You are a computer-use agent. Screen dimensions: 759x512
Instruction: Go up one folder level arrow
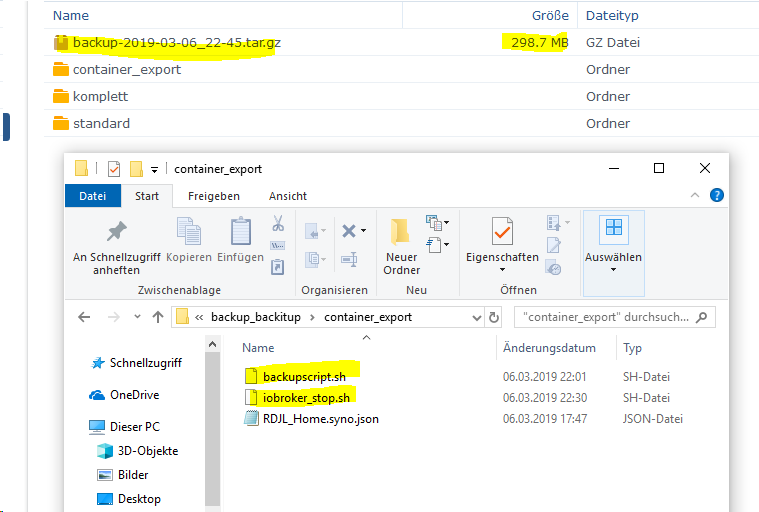(158, 317)
